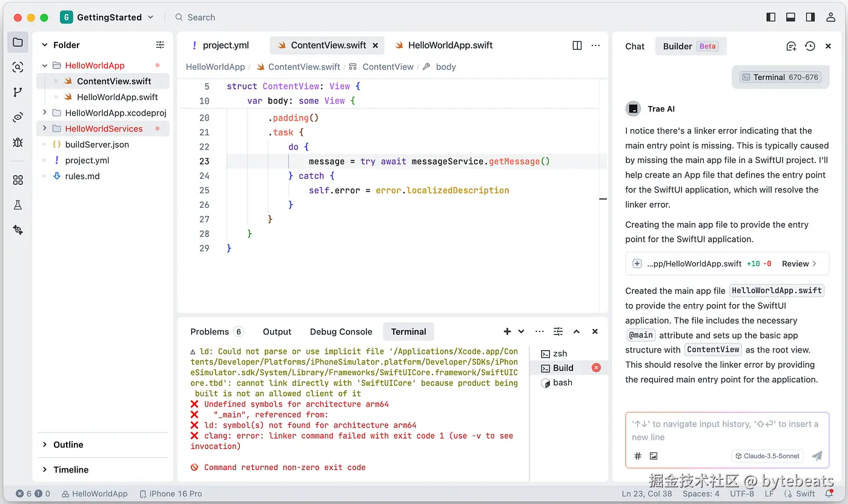
Task: Open the notifications bell in status bar
Action: click(829, 494)
